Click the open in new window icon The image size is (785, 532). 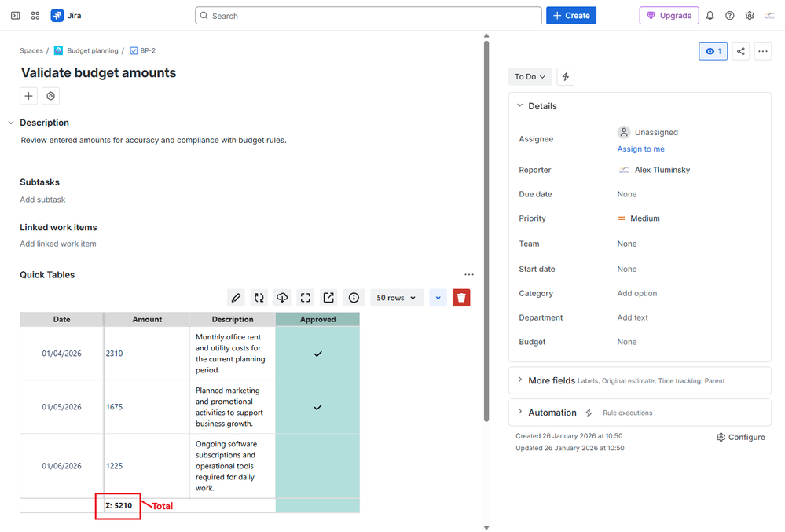(x=328, y=298)
